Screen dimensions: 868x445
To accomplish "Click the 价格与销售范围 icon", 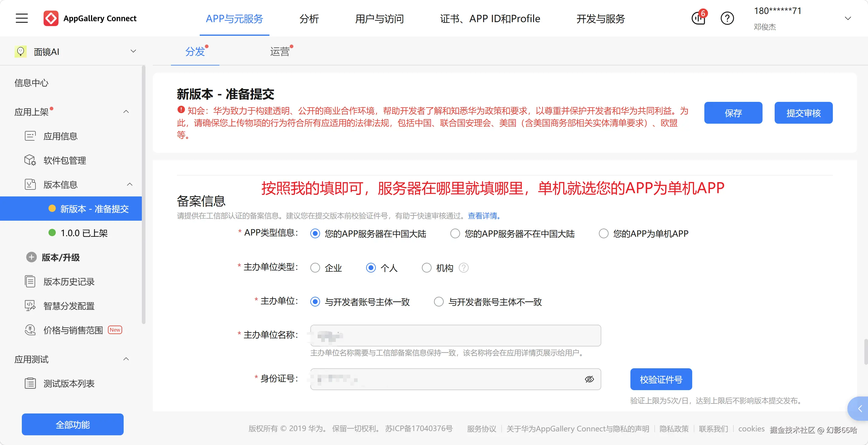I will [x=30, y=330].
